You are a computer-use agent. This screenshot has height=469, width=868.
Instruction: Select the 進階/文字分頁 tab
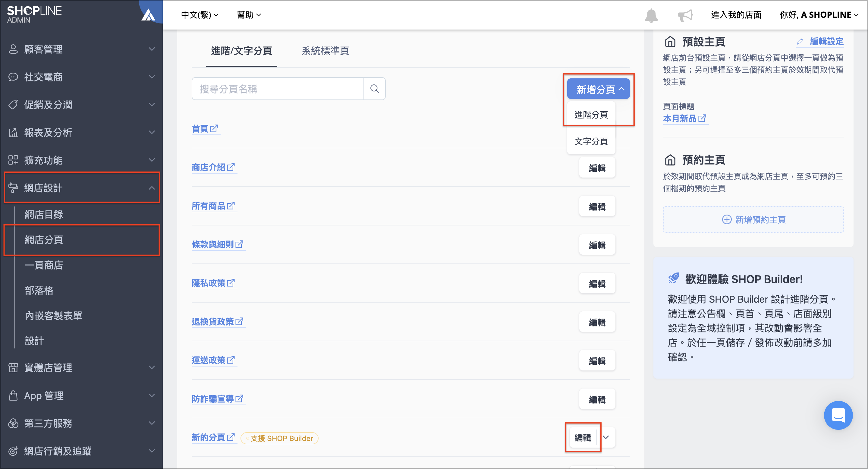point(241,51)
